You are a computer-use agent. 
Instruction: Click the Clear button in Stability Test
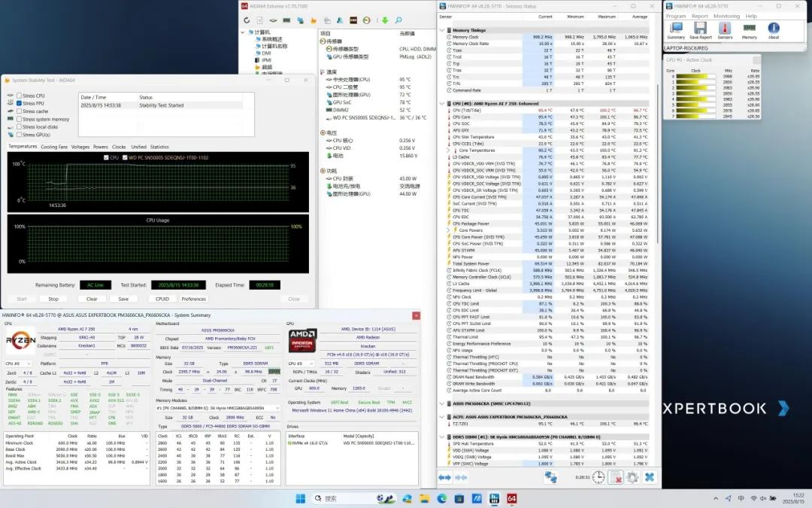92,299
